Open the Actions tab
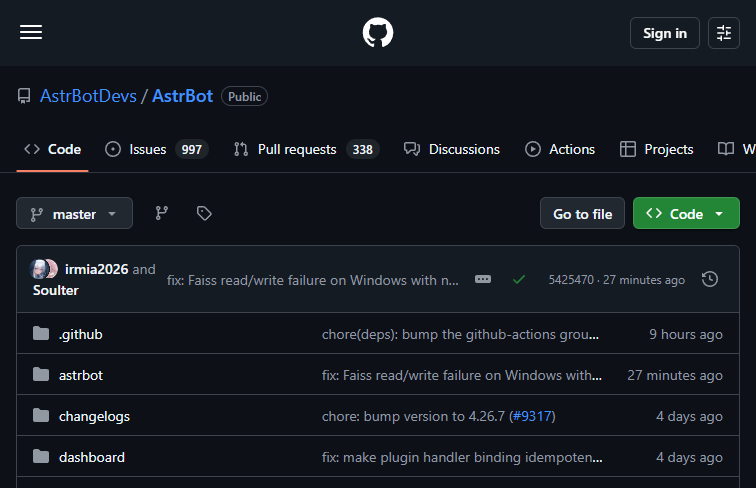The image size is (756, 488). coord(560,149)
